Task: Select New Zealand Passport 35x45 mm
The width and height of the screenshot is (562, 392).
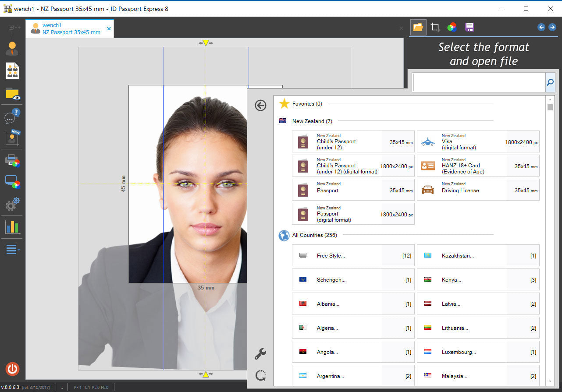Action: point(353,190)
